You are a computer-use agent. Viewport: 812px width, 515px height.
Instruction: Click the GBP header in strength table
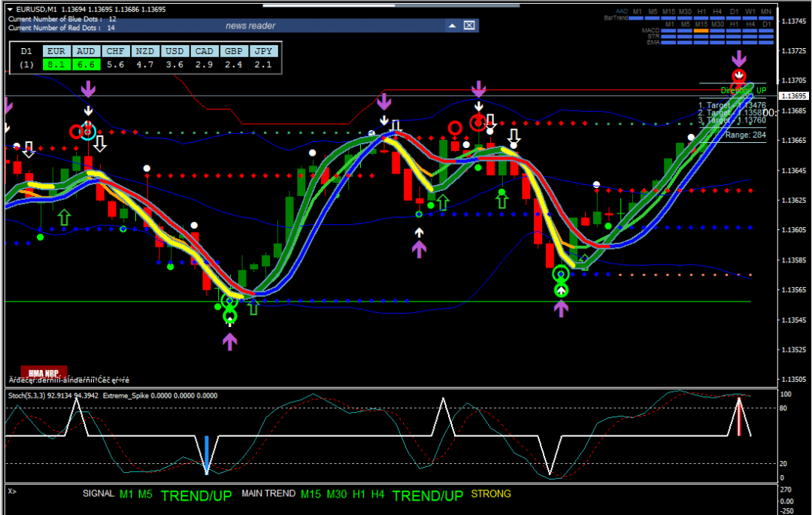[x=233, y=51]
